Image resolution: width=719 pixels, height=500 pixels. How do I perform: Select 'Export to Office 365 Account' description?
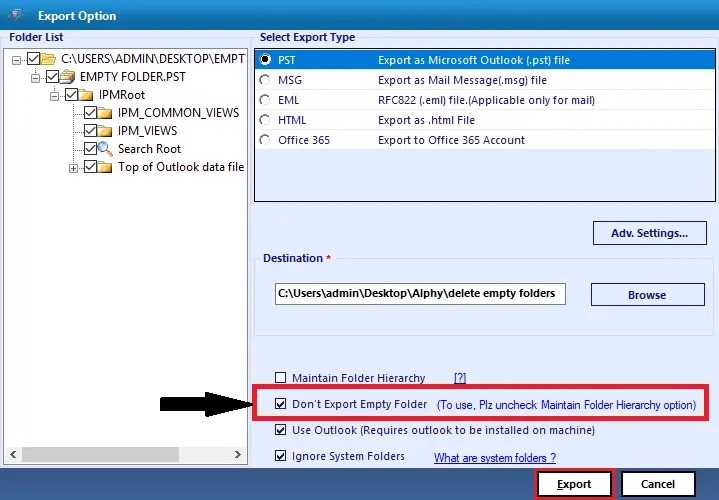tap(451, 140)
